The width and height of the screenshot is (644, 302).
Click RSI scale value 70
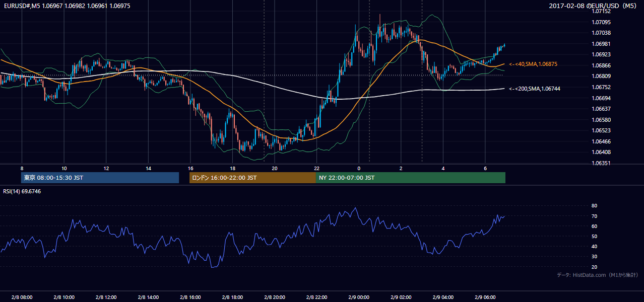tap(595, 216)
